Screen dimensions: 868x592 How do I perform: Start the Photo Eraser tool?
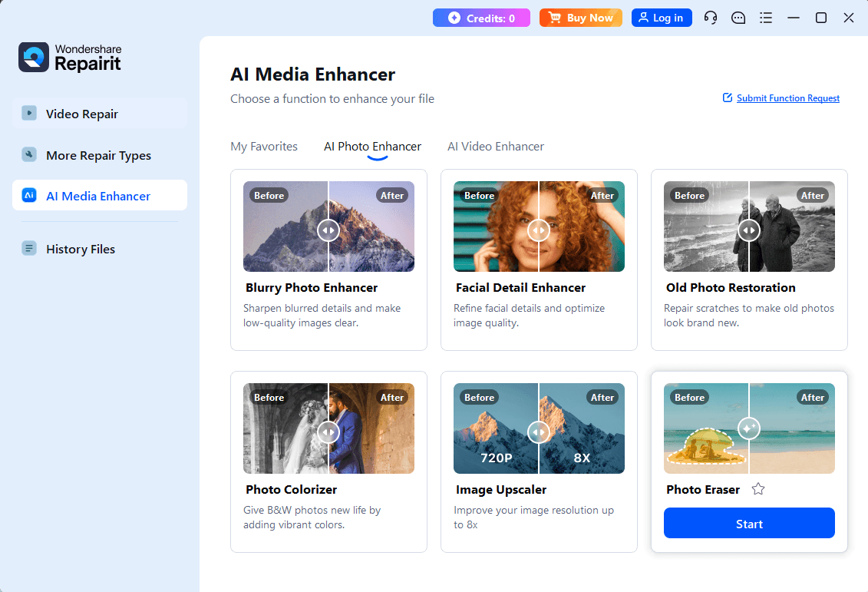[x=748, y=523]
